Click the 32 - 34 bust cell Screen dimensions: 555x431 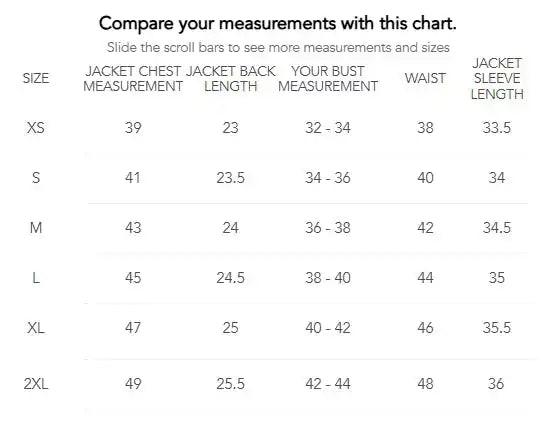(328, 128)
